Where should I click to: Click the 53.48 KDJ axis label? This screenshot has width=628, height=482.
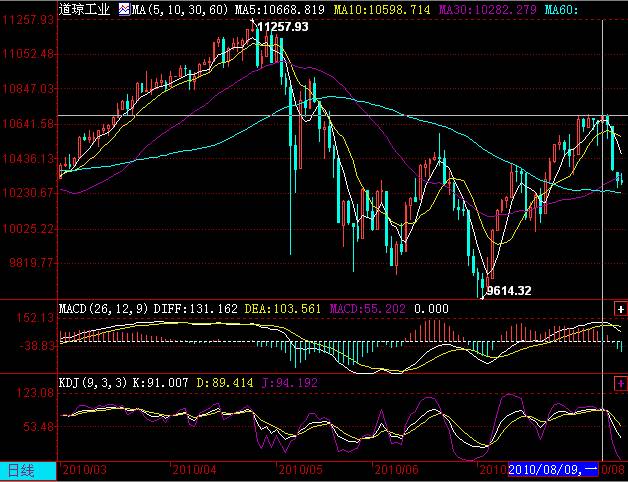(x=38, y=427)
